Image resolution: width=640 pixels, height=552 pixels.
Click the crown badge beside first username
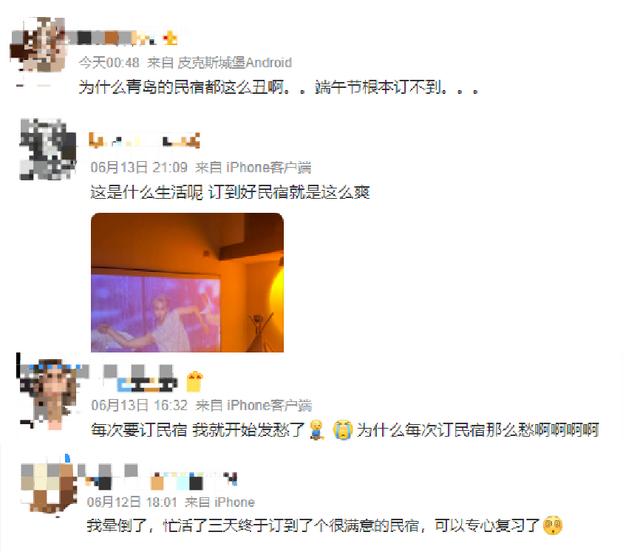click(170, 38)
